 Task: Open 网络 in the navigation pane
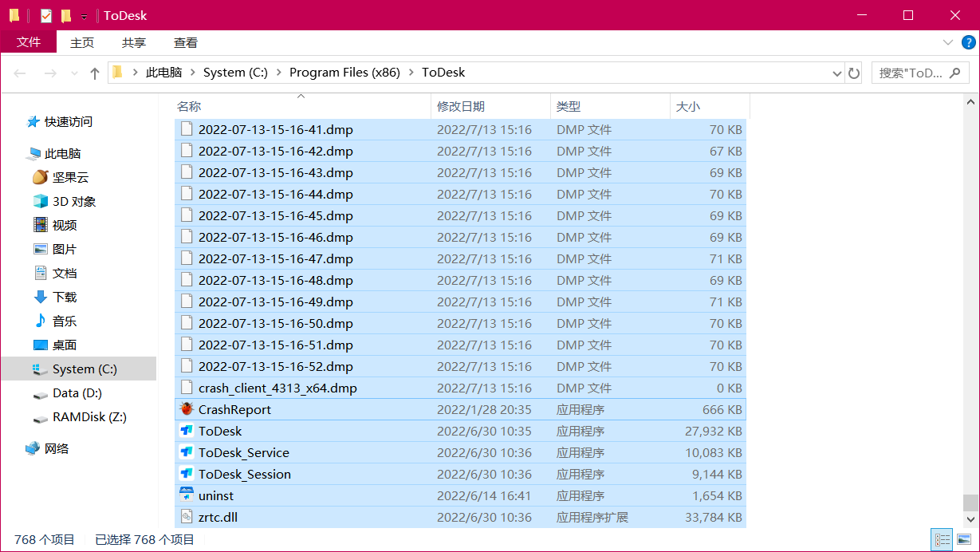pos(47,448)
